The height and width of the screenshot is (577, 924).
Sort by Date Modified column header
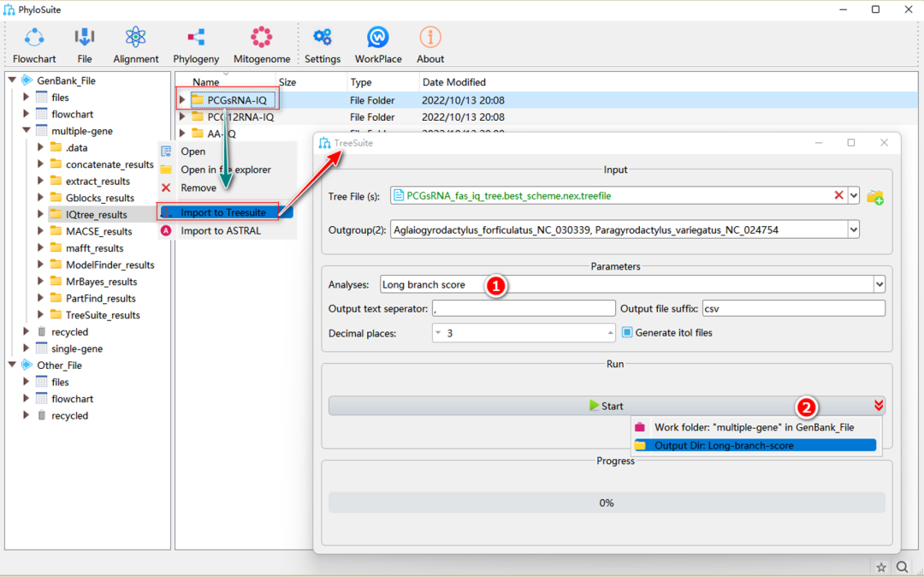click(453, 82)
